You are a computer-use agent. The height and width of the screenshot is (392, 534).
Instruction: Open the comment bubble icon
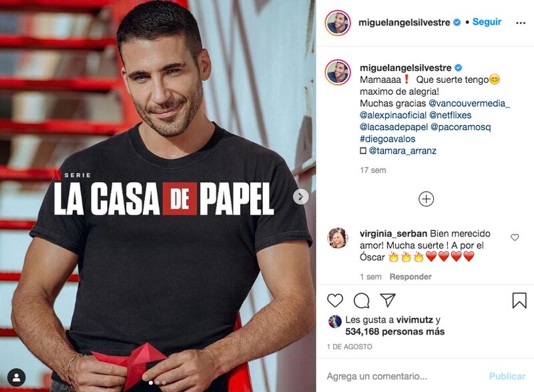pyautogui.click(x=361, y=301)
